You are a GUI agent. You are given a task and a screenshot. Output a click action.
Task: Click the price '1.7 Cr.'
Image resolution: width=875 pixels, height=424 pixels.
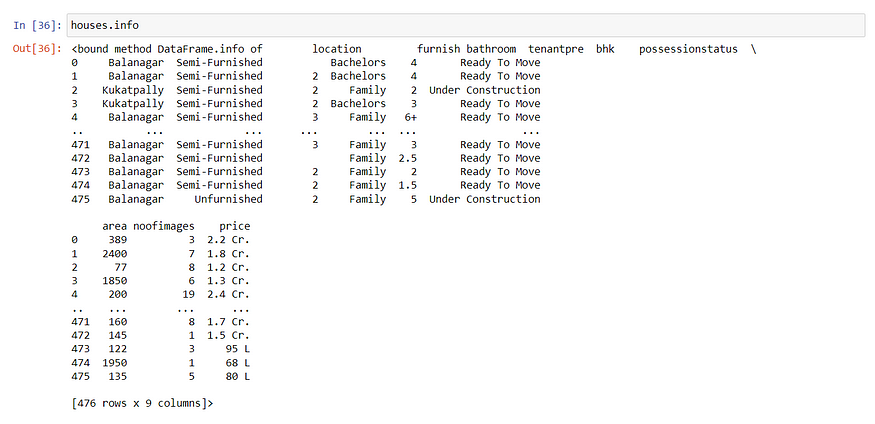228,322
